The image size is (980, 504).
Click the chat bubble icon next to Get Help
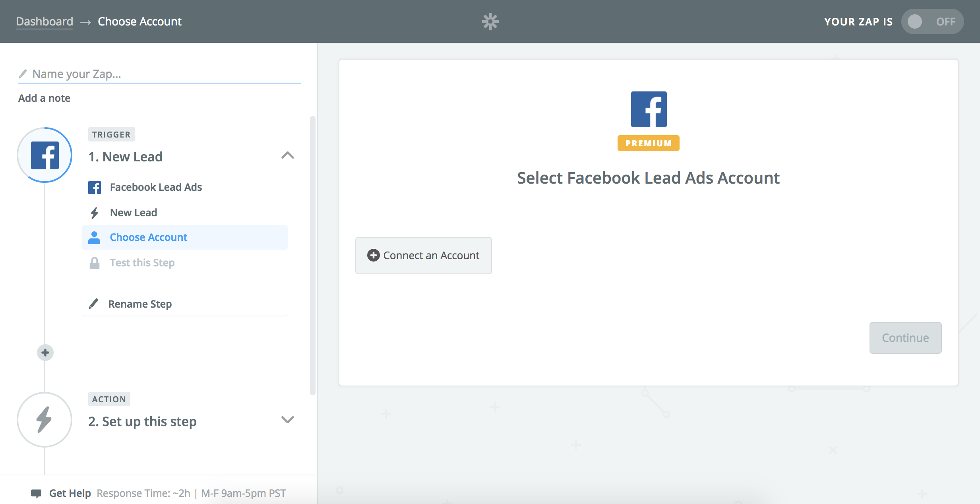(x=36, y=493)
